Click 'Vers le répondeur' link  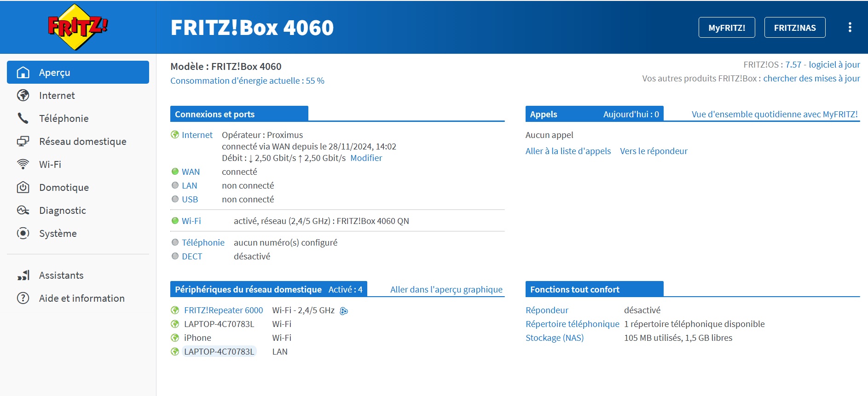click(654, 151)
